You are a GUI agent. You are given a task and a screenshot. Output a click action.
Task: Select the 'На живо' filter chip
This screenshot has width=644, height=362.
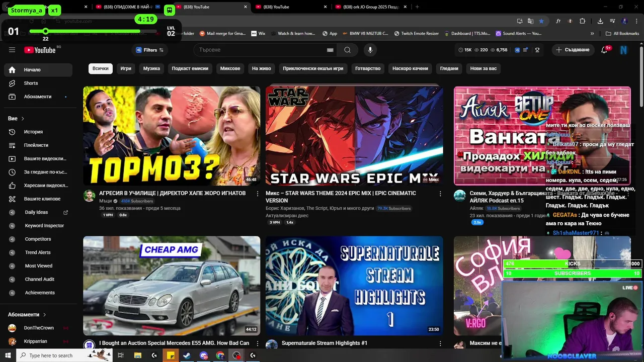point(261,68)
